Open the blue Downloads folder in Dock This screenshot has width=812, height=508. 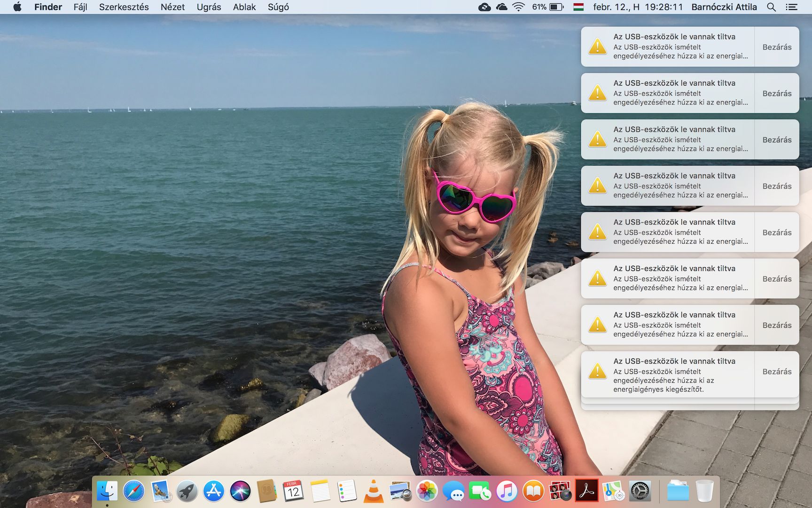[678, 491]
